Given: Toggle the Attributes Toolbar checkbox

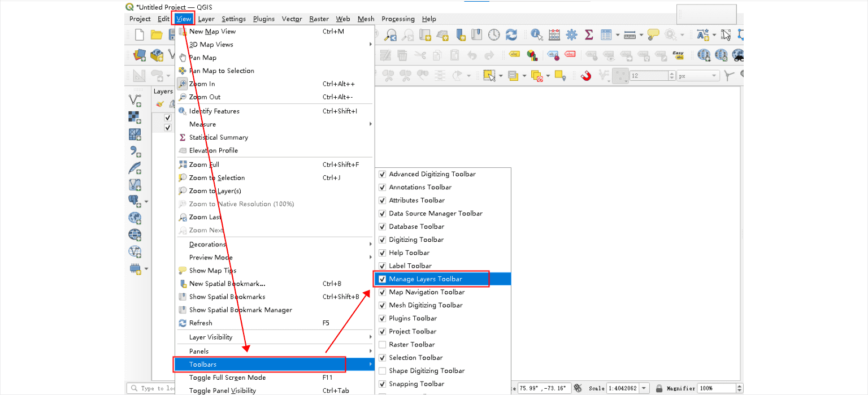Looking at the screenshot, I should point(383,200).
